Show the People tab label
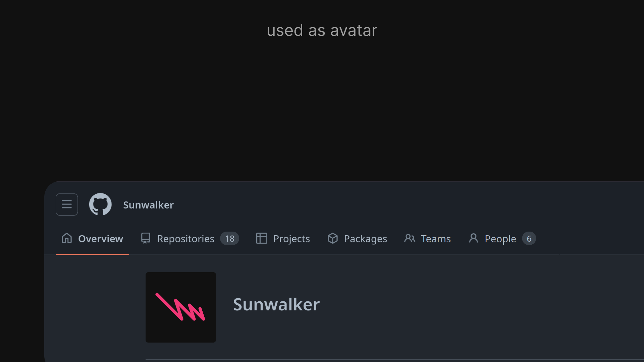This screenshot has height=362, width=644. click(500, 239)
